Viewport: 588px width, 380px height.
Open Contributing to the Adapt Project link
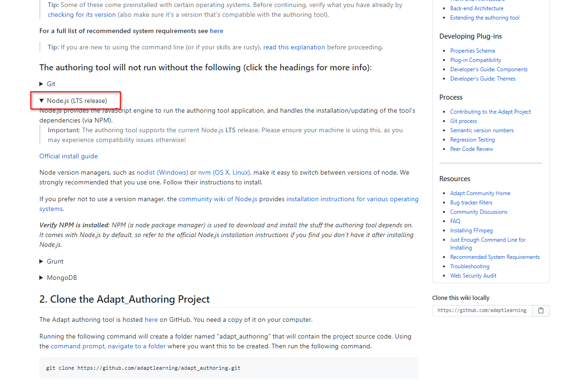(491, 112)
